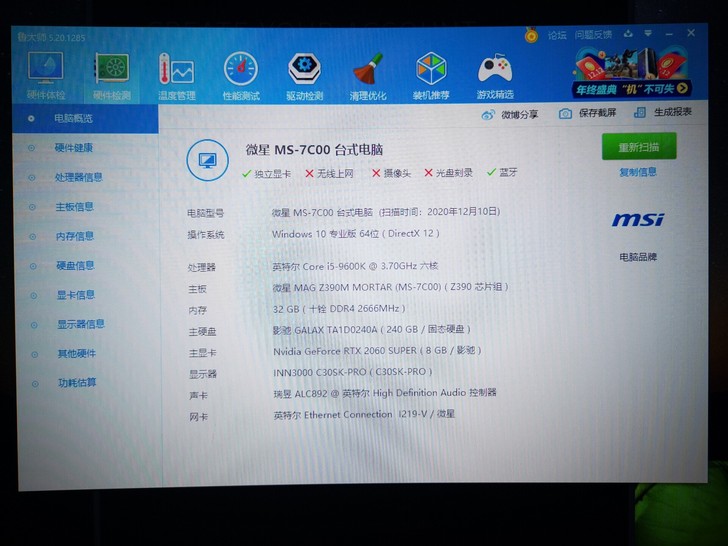Screen dimensions: 728x546
Task: Click the 论坛 forum link
Action: point(557,35)
